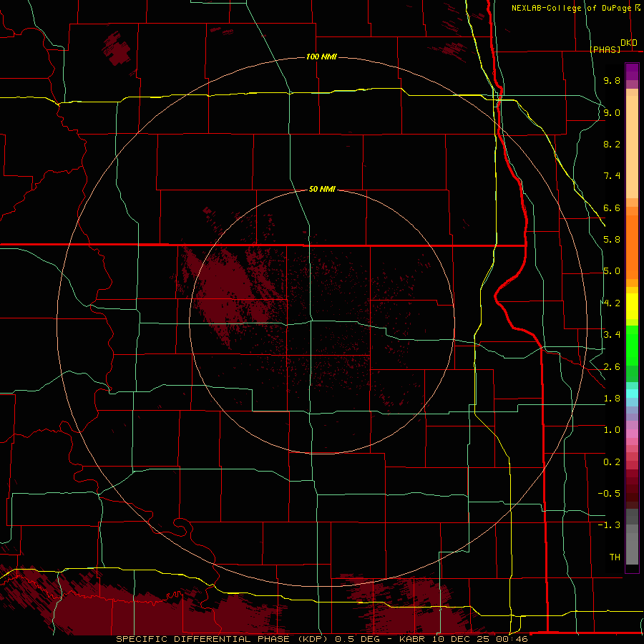Click the SPECIFIC DIFFERENTIAL PHASE (KDP) caption text
The height and width of the screenshot is (644, 644).
222,639
